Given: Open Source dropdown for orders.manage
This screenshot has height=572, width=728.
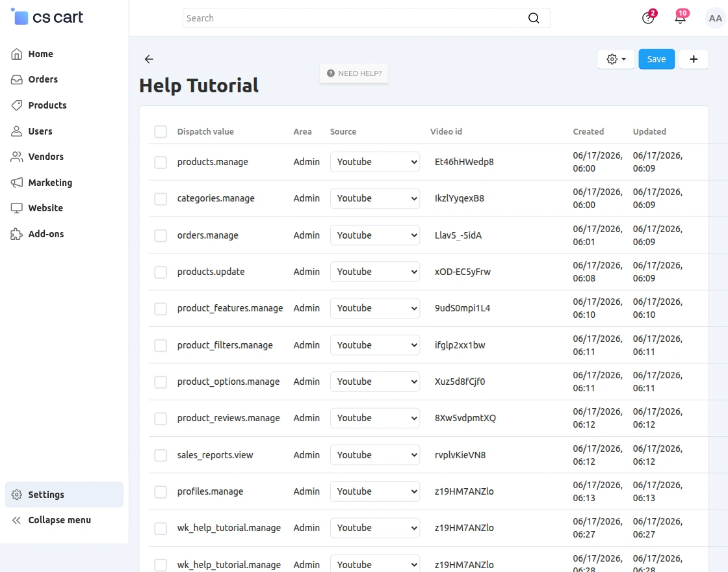Looking at the screenshot, I should 374,235.
